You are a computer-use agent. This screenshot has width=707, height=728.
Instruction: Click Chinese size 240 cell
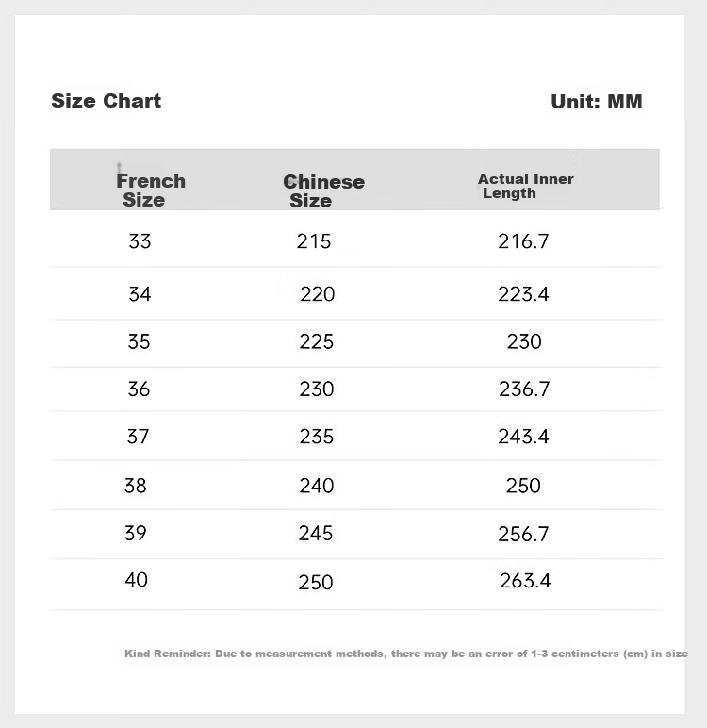tap(316, 486)
